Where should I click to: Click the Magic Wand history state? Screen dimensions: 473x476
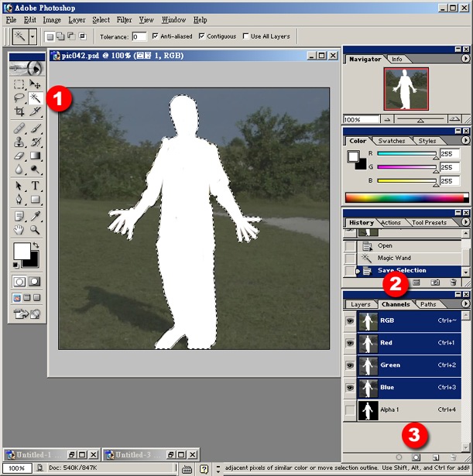tap(394, 258)
